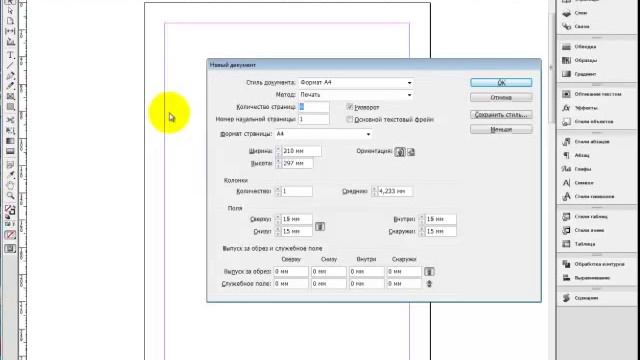Open the Выравнивание (Align) panel
This screenshot has width=640, height=360.
[586, 278]
